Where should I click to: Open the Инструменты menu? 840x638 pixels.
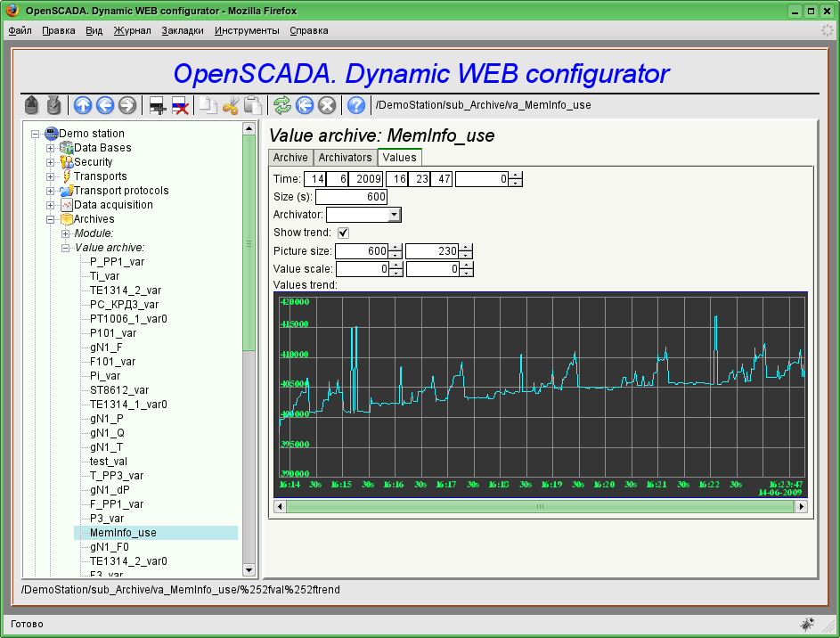247,30
